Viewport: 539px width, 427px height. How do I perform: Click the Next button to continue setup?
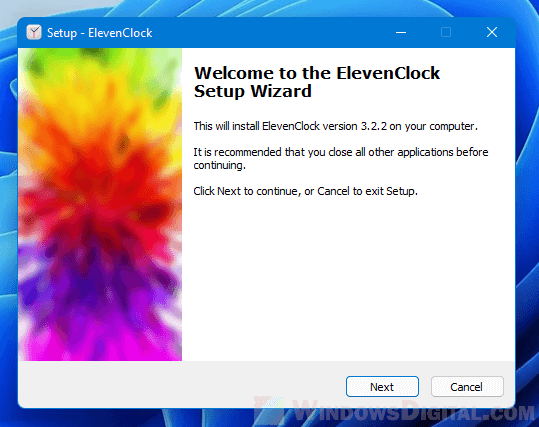(x=382, y=387)
